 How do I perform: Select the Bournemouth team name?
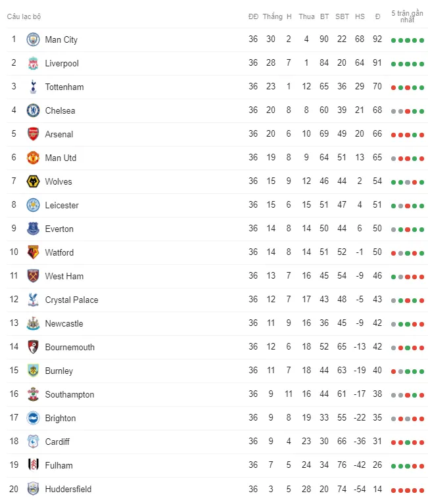point(70,347)
